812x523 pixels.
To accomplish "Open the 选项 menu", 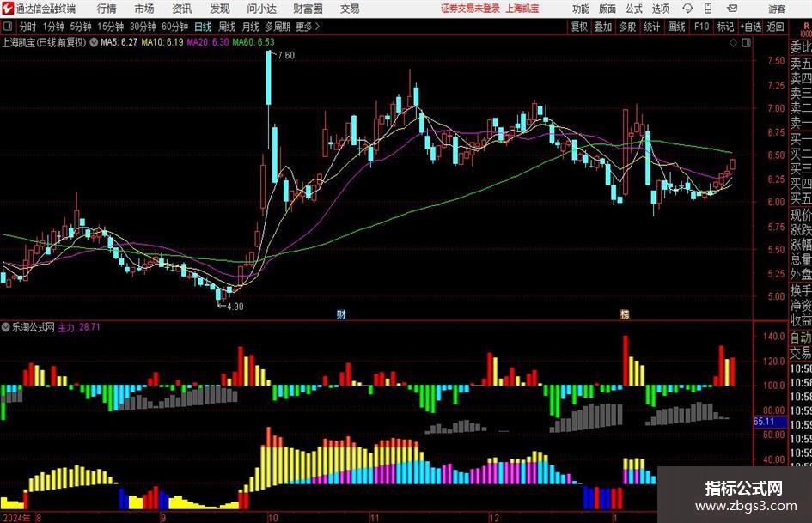I will pyautogui.click(x=660, y=9).
